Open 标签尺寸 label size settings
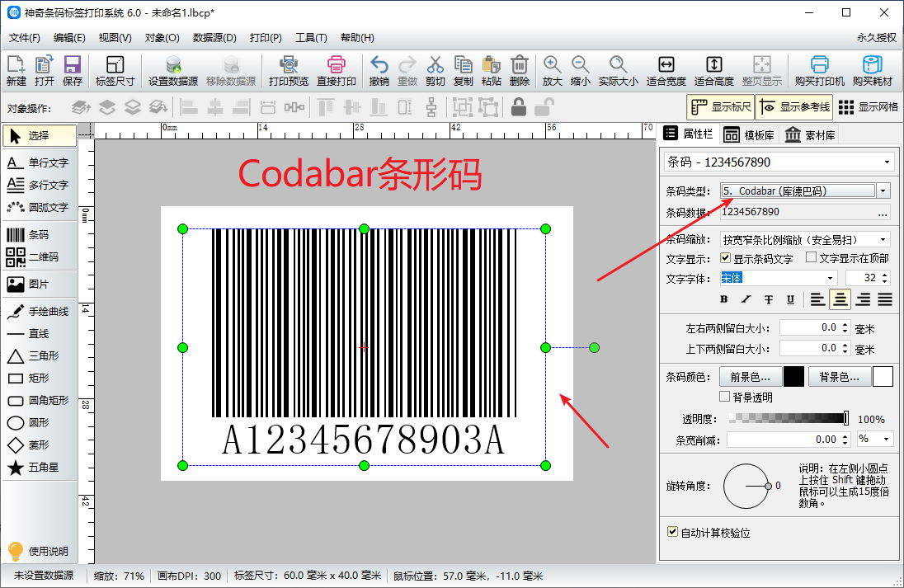 pyautogui.click(x=115, y=71)
